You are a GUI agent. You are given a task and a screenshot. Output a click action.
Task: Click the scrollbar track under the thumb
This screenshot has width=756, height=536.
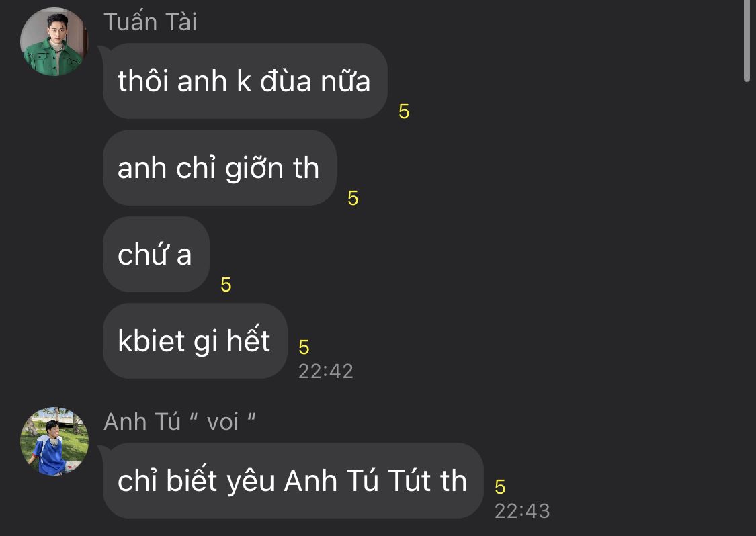[747, 308]
